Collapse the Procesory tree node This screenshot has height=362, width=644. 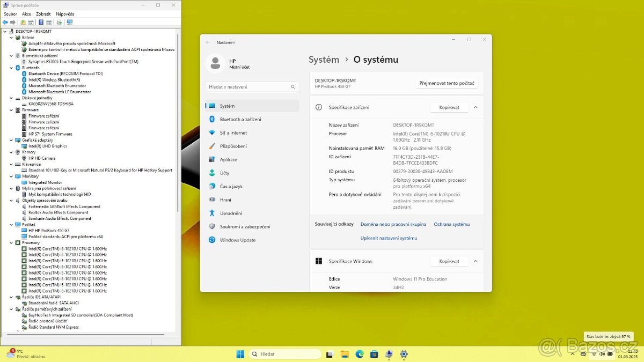point(11,243)
